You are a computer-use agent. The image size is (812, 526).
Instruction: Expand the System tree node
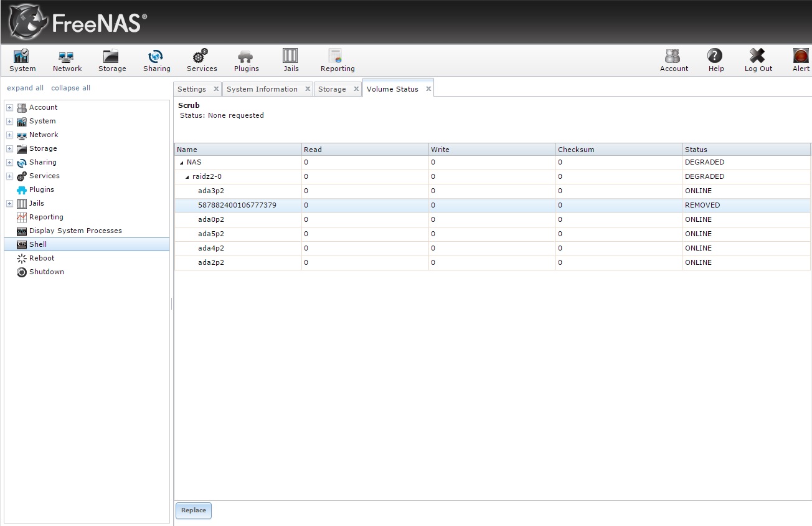[x=9, y=121]
